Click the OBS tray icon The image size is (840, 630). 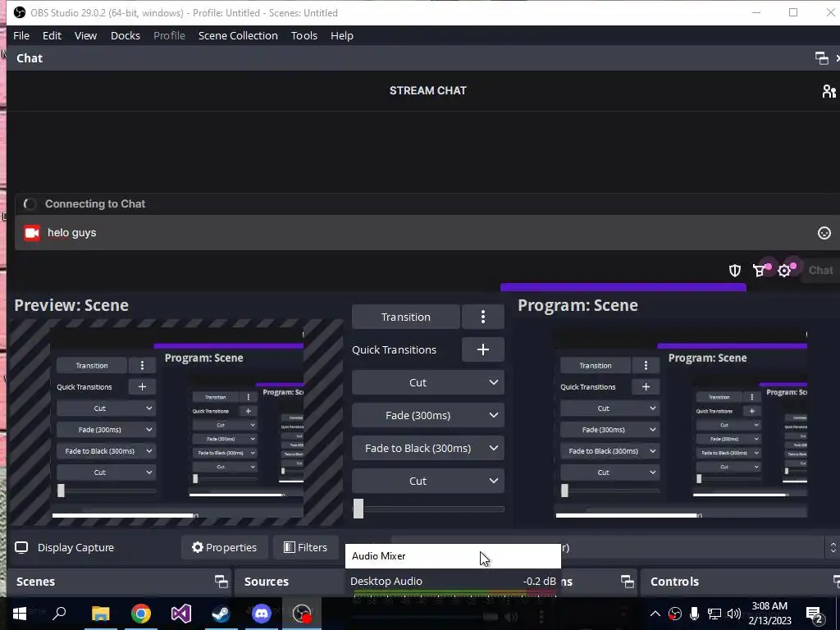(x=674, y=614)
